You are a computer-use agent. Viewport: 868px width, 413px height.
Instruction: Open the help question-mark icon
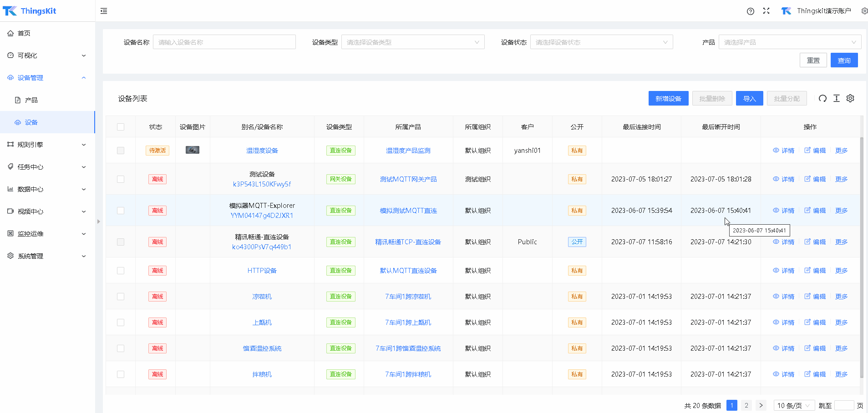[751, 11]
